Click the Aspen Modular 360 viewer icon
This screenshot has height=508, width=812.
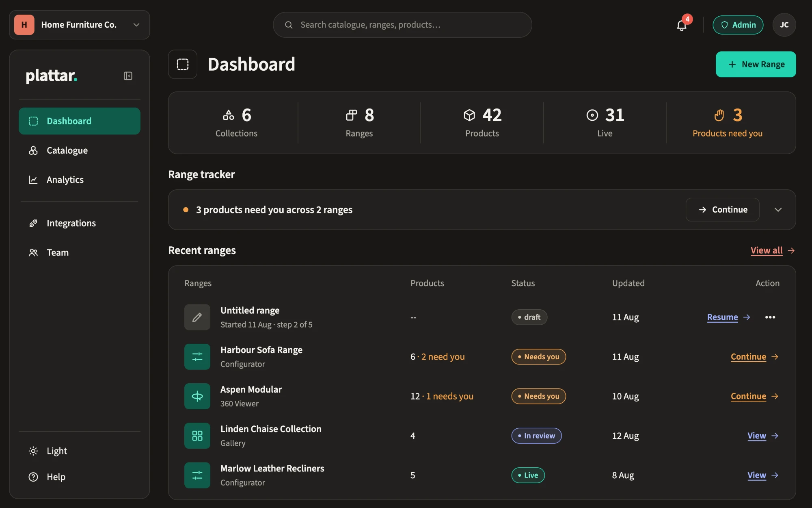click(197, 396)
